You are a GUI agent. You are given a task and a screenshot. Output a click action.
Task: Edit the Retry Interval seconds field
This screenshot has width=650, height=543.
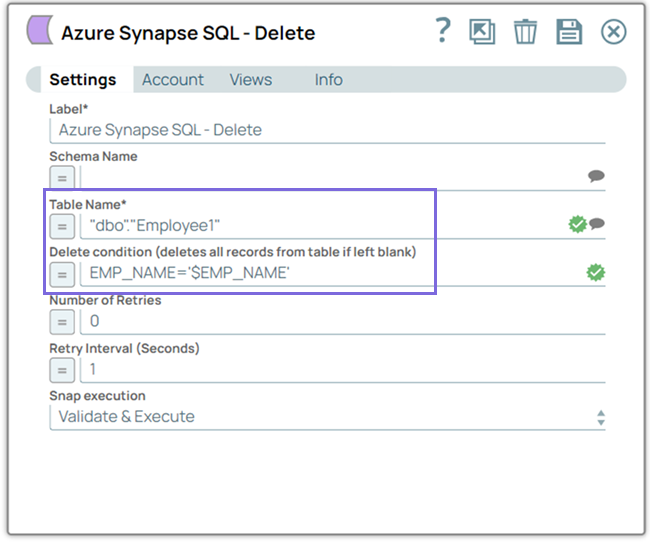[x=343, y=370]
